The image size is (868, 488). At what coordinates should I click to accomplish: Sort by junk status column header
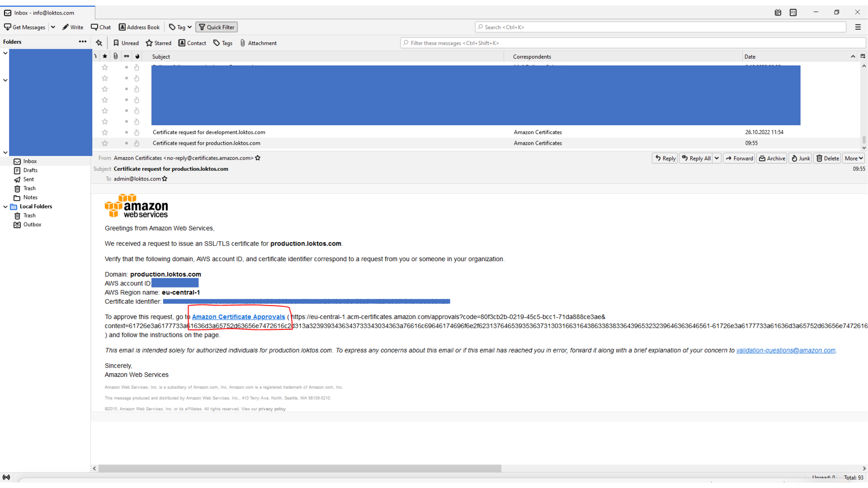pyautogui.click(x=137, y=57)
